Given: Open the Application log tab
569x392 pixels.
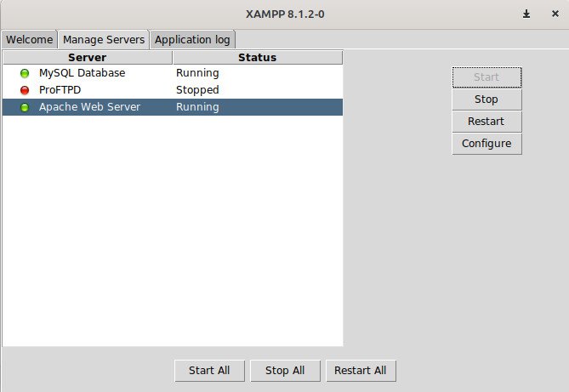Looking at the screenshot, I should click(x=193, y=39).
